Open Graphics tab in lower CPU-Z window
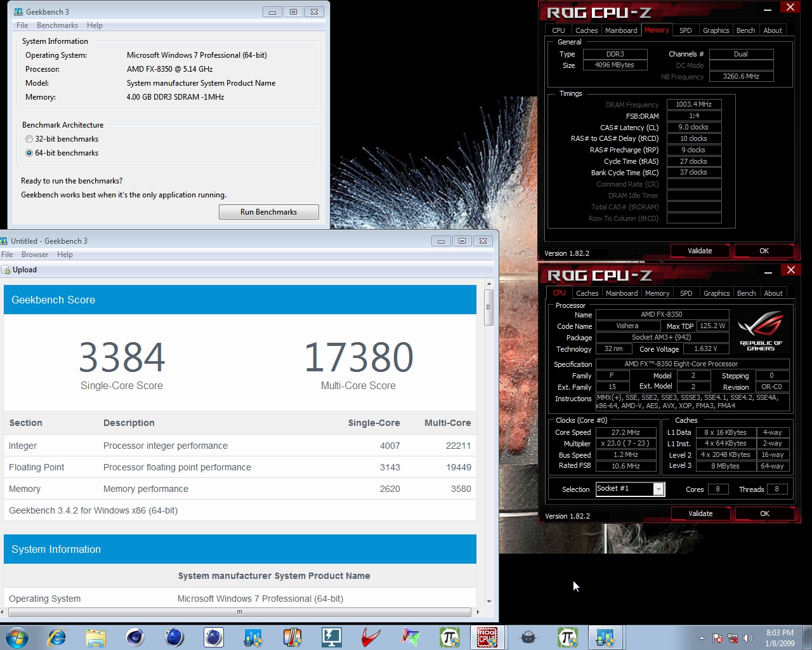The height and width of the screenshot is (650, 812). (x=717, y=293)
